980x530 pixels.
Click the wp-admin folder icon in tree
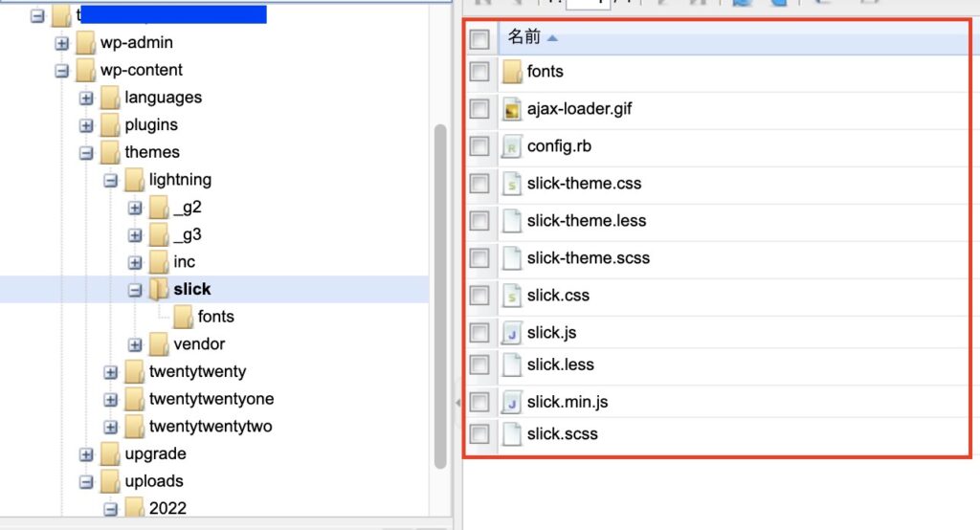85,42
